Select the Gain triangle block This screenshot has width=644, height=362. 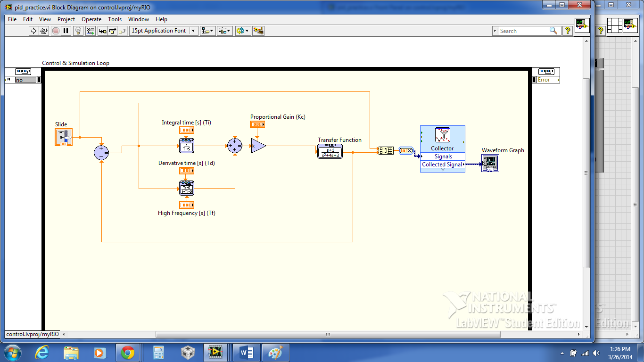258,146
